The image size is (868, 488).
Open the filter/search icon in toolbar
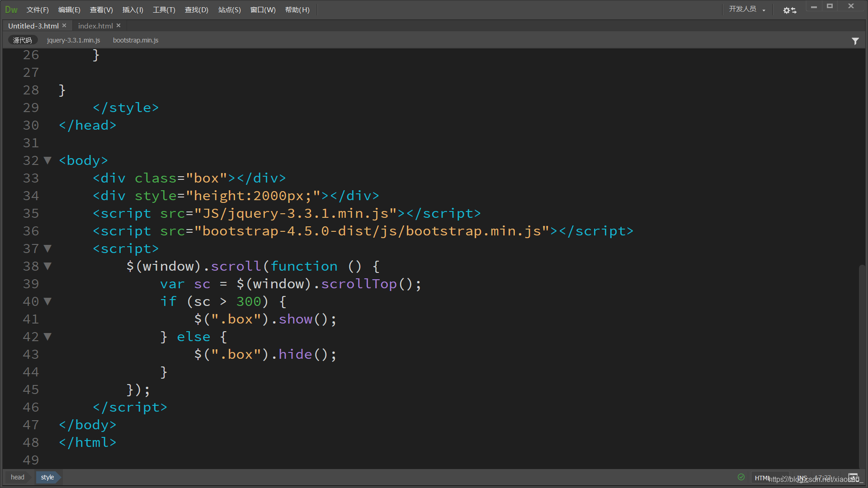click(x=855, y=41)
